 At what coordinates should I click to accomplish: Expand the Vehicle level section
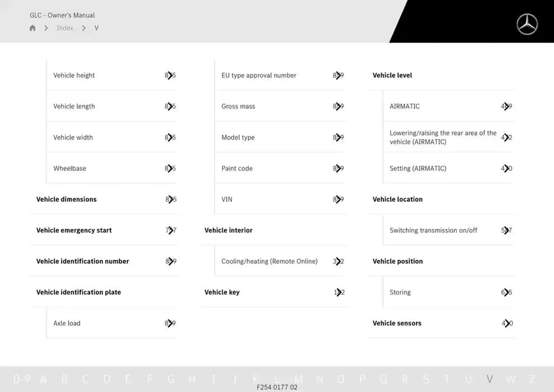(392, 75)
